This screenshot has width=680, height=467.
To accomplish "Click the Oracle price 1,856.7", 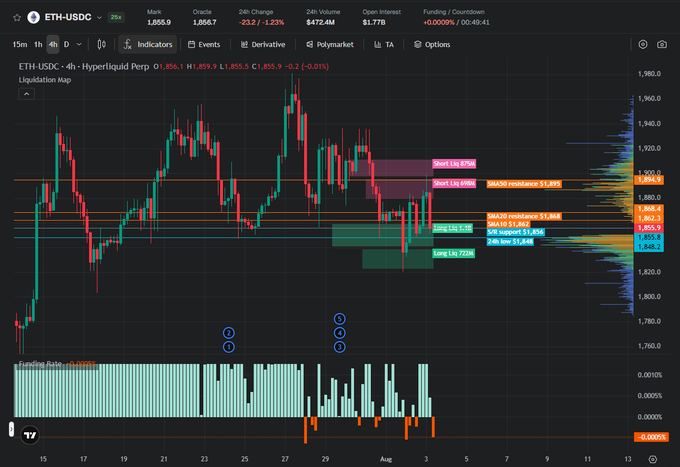I will click(x=204, y=22).
